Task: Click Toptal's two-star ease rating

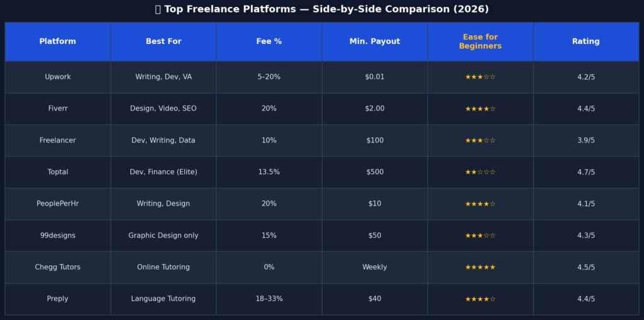Action: [x=480, y=172]
